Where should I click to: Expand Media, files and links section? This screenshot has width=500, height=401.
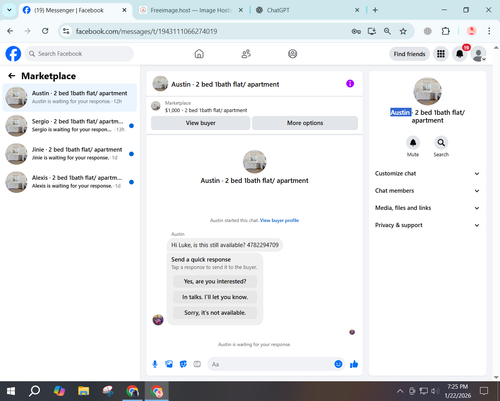427,208
